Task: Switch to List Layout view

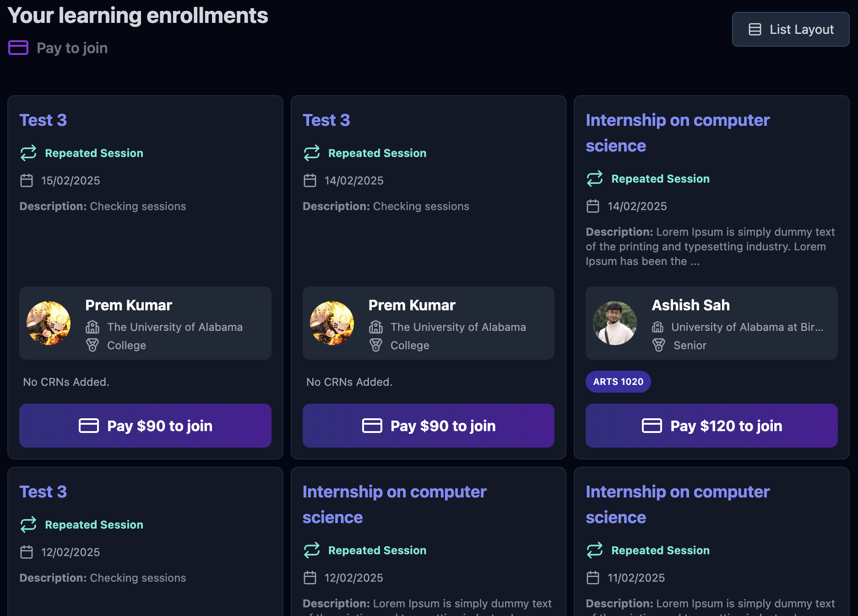Action: click(x=791, y=29)
